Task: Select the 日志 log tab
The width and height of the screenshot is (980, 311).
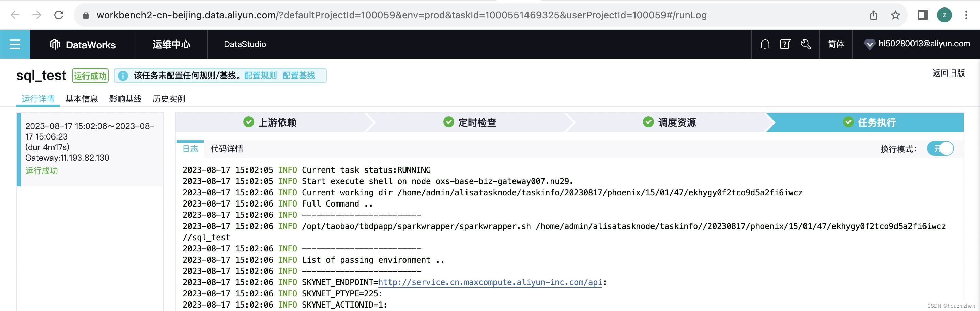Action: point(190,149)
